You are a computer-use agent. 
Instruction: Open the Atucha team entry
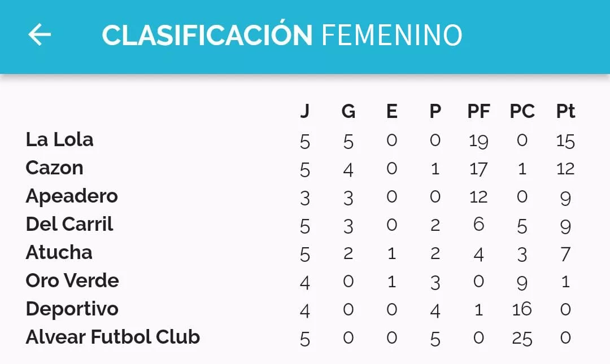tap(59, 252)
